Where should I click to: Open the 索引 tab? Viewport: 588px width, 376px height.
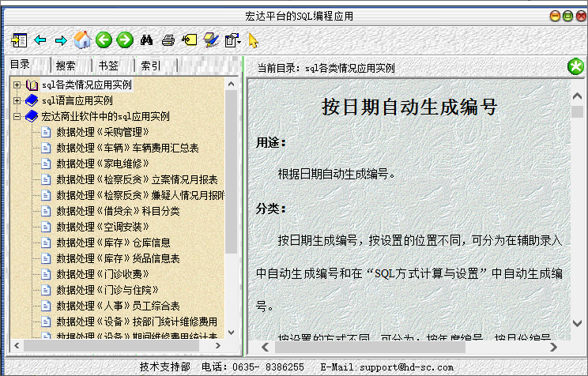coord(151,66)
